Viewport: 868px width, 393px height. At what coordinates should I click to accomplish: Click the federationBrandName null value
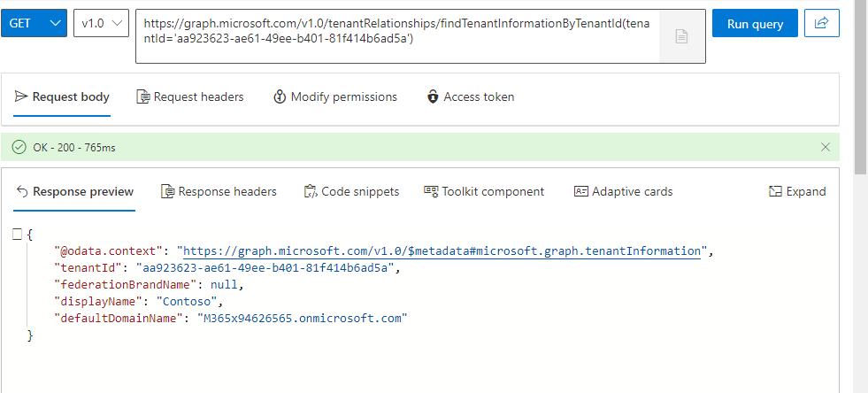pos(224,285)
